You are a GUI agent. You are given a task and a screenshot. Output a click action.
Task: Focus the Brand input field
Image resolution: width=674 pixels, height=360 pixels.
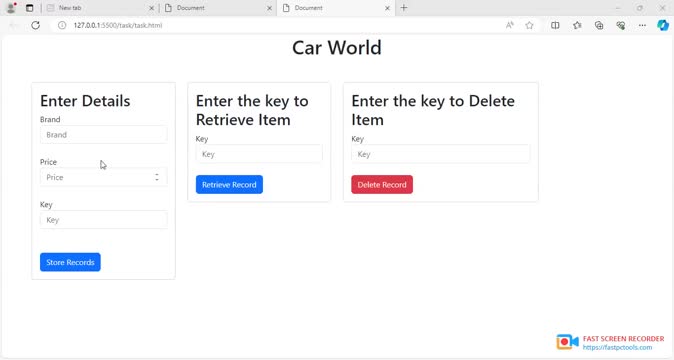pyautogui.click(x=104, y=134)
